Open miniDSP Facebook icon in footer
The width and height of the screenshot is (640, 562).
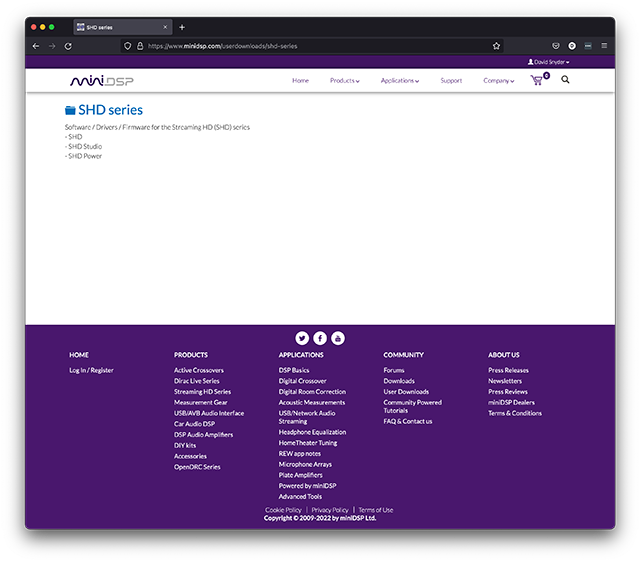point(320,338)
